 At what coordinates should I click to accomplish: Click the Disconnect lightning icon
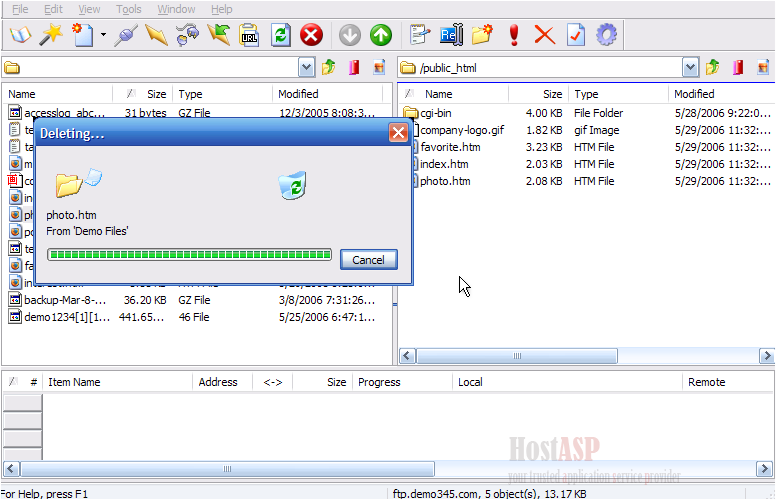[x=156, y=35]
